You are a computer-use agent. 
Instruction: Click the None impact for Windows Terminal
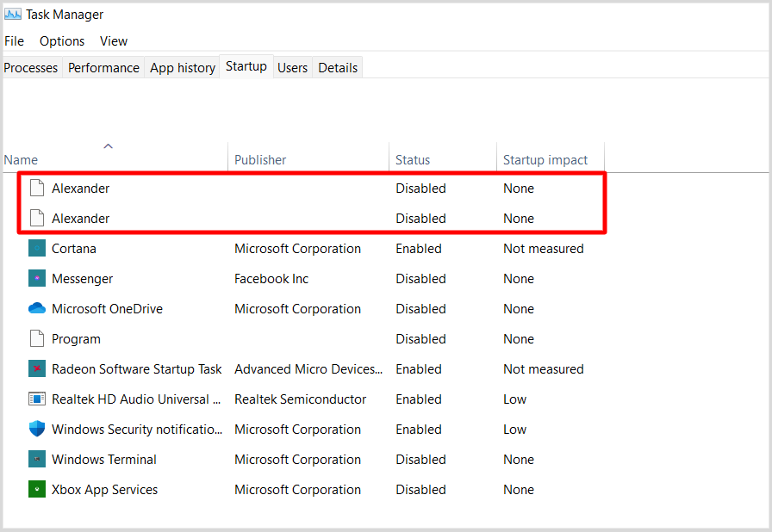[519, 459]
